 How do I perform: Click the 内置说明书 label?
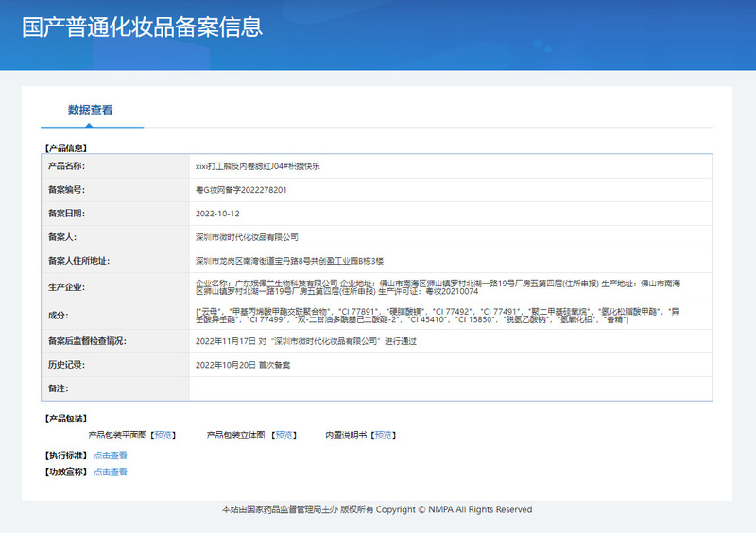tap(346, 435)
